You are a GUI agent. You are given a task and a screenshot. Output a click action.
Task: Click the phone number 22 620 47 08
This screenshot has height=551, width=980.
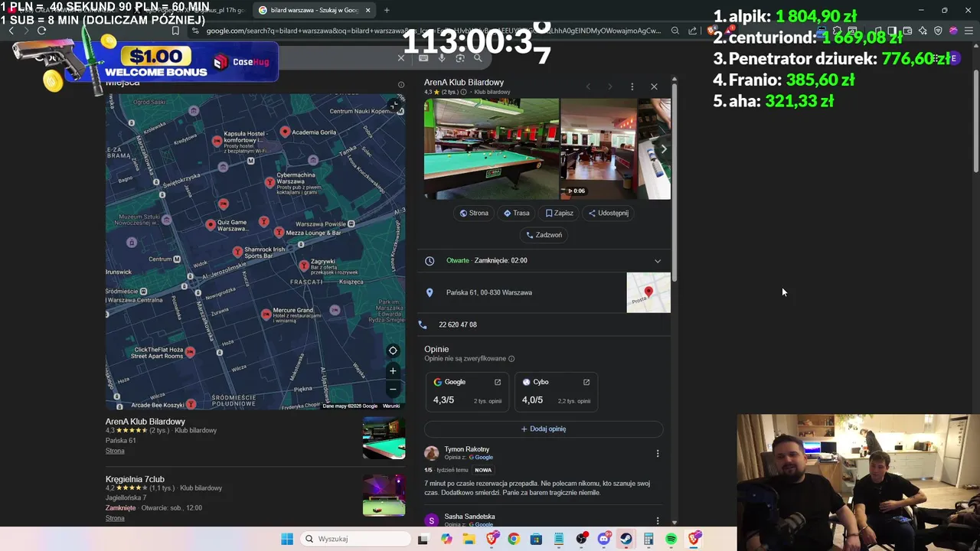tap(458, 324)
